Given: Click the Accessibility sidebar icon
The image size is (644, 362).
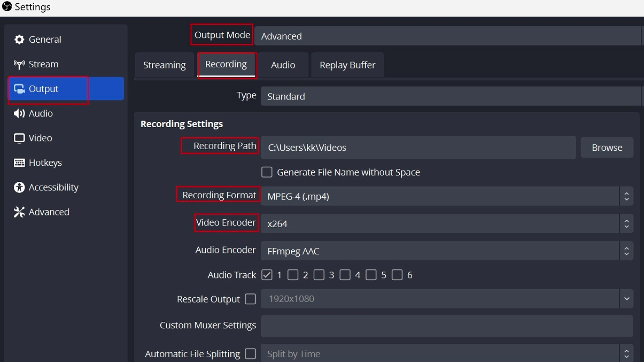Looking at the screenshot, I should 19,187.
